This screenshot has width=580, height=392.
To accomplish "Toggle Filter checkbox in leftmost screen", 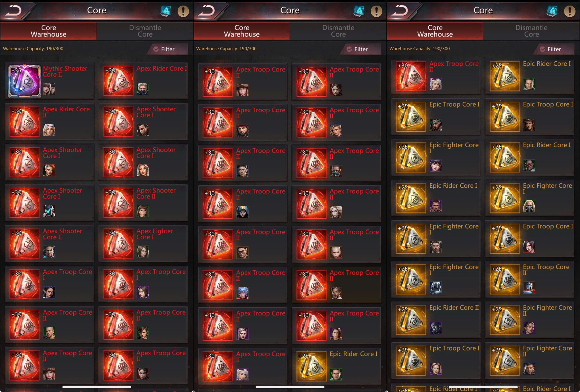I will 156,49.
